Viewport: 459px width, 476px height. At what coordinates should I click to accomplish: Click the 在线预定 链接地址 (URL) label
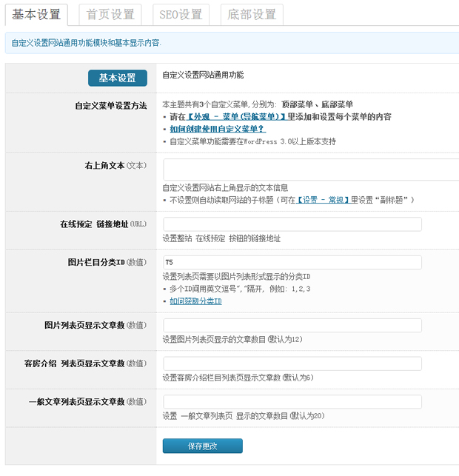[x=103, y=224]
